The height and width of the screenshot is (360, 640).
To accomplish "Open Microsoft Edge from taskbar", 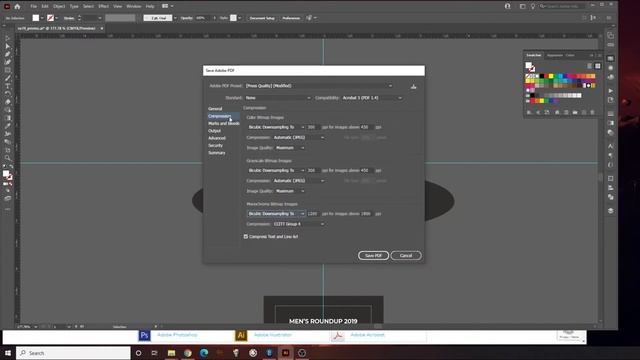I will point(204,353).
